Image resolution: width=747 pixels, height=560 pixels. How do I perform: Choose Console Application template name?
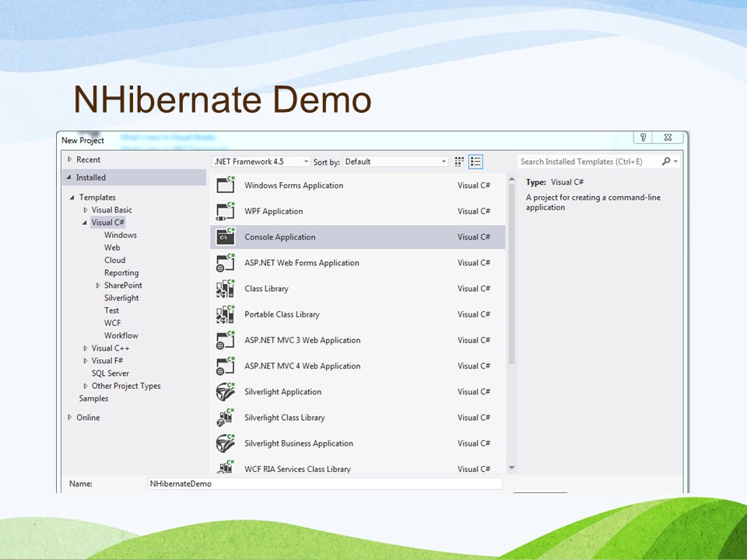(279, 236)
